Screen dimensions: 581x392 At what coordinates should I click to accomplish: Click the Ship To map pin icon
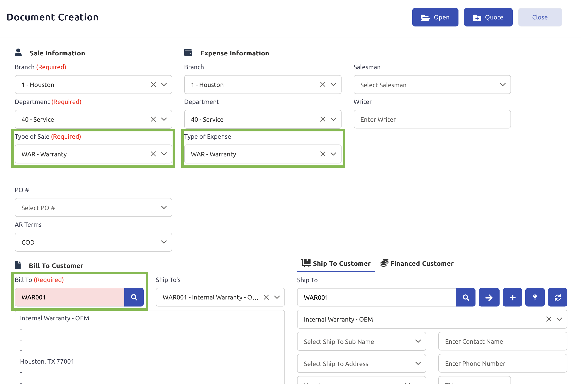coord(535,297)
